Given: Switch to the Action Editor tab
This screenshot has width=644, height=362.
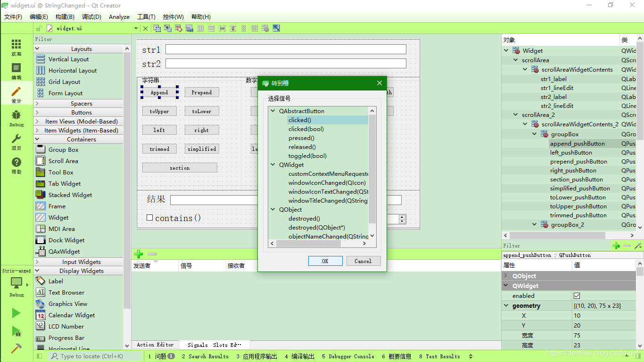Looking at the screenshot, I should pyautogui.click(x=155, y=345).
